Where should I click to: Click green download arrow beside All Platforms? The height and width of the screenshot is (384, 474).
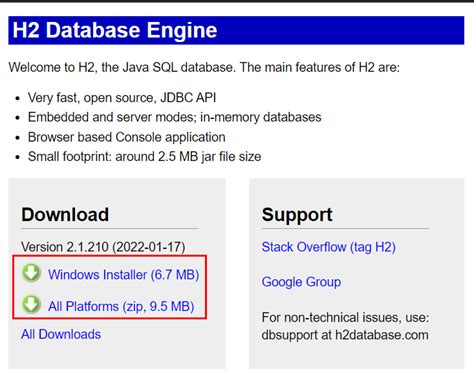pos(31,304)
